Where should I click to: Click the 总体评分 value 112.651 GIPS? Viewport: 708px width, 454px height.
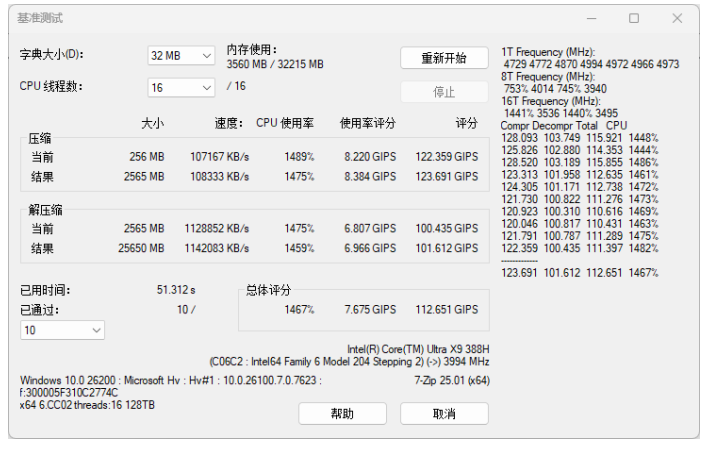pos(446,309)
